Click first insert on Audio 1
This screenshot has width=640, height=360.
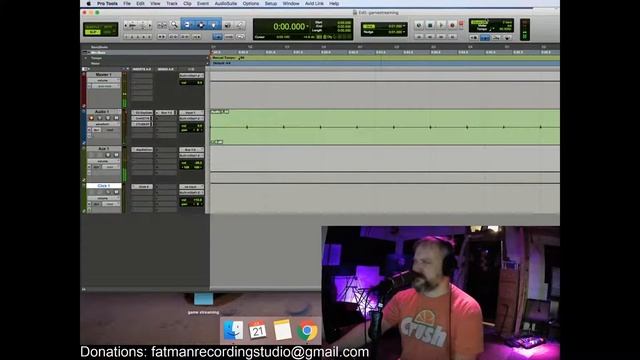click(142, 113)
